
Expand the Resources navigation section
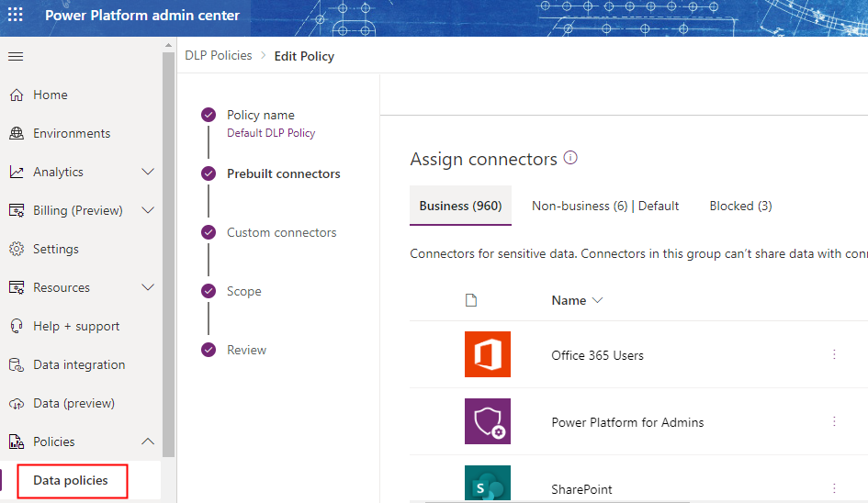click(x=148, y=287)
